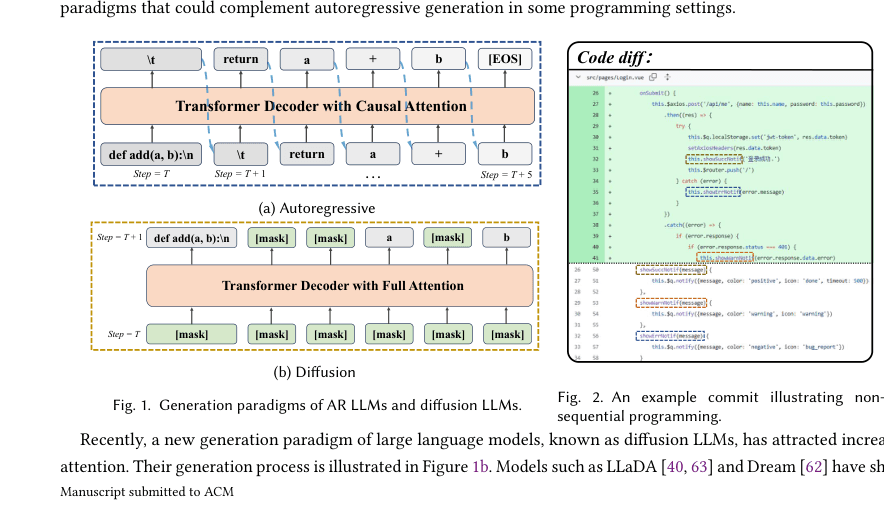The height and width of the screenshot is (516, 884).
Task: Click the '} catch (error) {' code line
Action: tap(701, 181)
